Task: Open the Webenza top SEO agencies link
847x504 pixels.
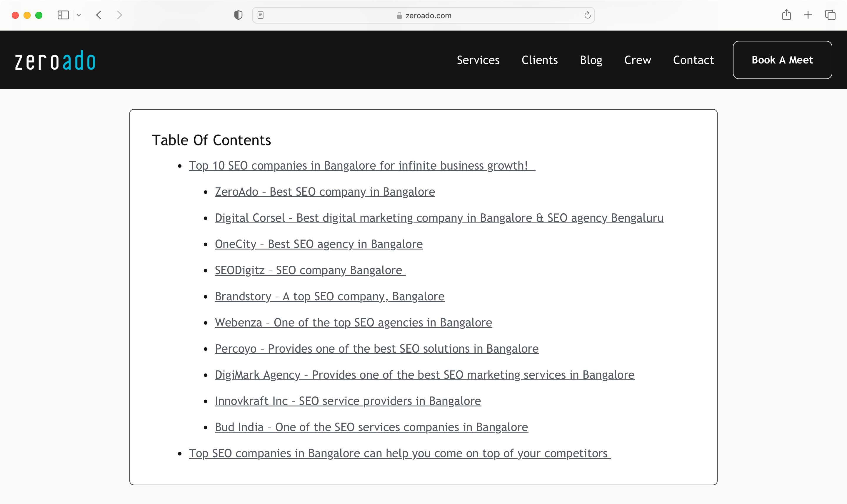Action: 354,323
